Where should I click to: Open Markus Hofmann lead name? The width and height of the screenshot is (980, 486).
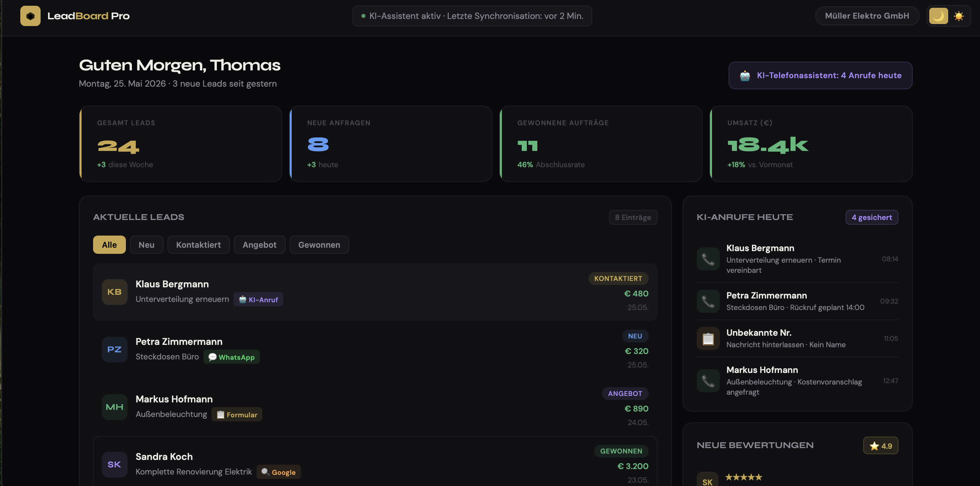click(x=174, y=399)
